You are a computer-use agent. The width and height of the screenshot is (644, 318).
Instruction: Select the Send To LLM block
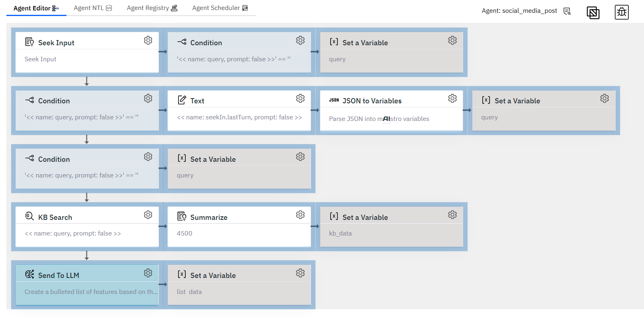(87, 285)
